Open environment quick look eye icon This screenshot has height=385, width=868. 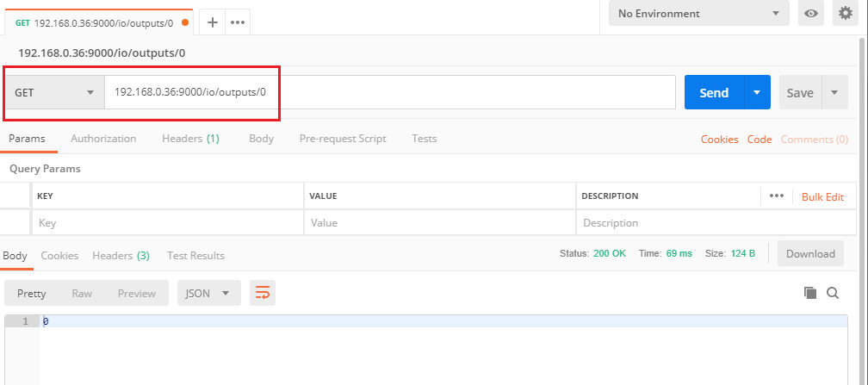tap(810, 14)
